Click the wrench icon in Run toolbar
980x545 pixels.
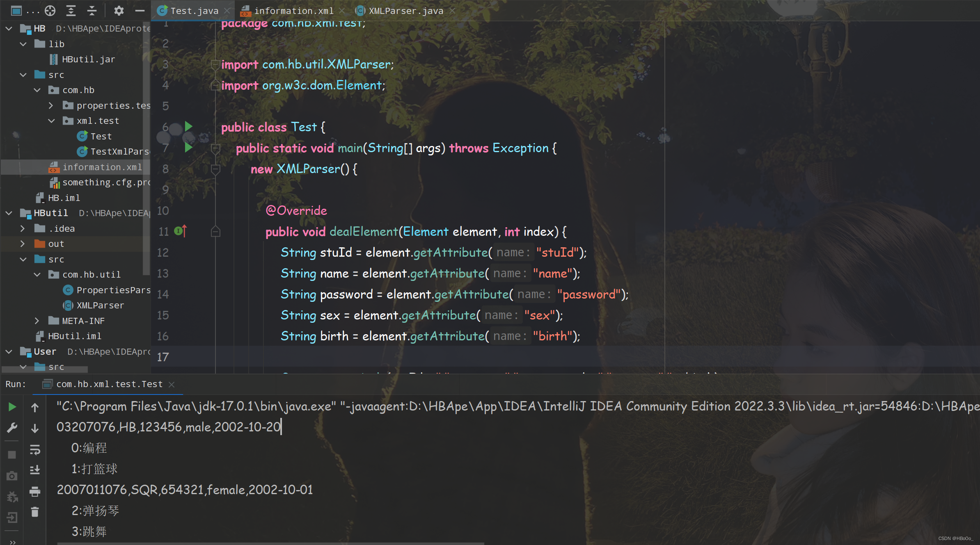pos(12,428)
